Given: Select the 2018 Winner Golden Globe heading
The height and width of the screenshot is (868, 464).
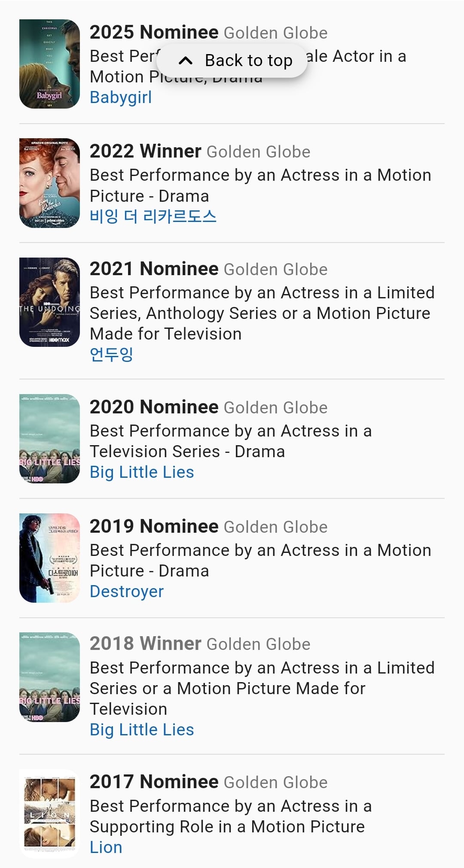Looking at the screenshot, I should click(x=200, y=643).
